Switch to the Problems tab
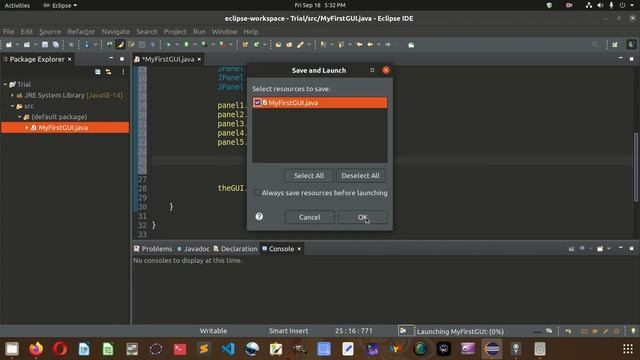Image resolution: width=640 pixels, height=360 pixels. (153, 249)
